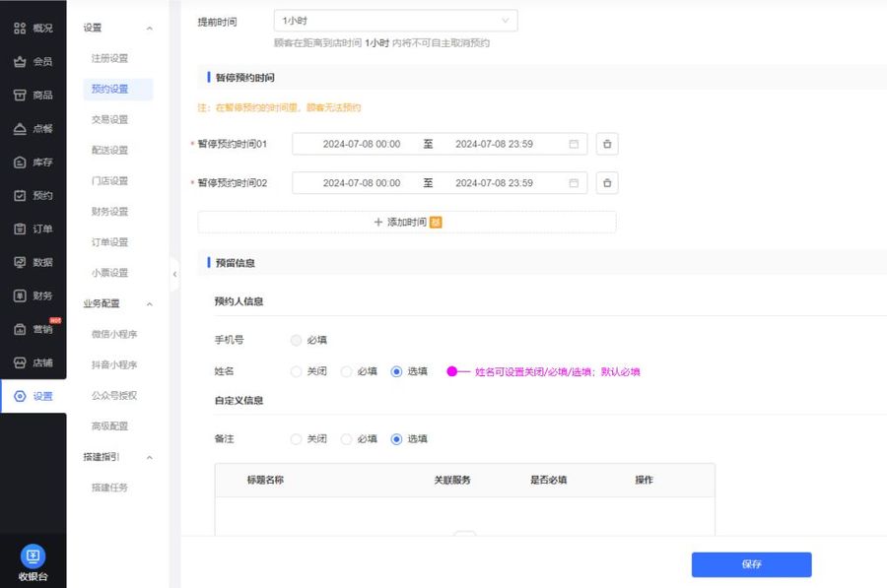Click the 概况 overview icon in sidebar
Image resolution: width=887 pixels, height=588 pixels.
[20, 28]
